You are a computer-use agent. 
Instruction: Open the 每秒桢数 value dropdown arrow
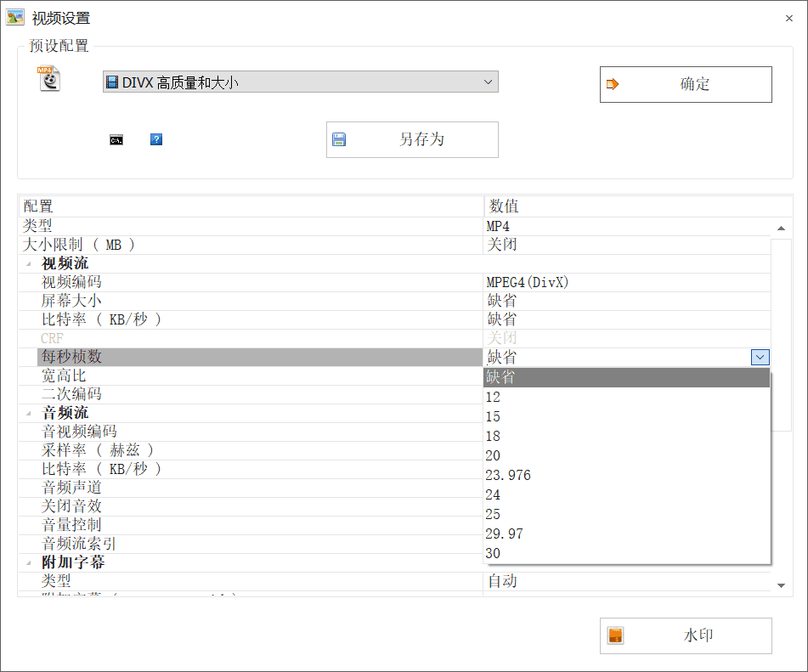(x=759, y=357)
